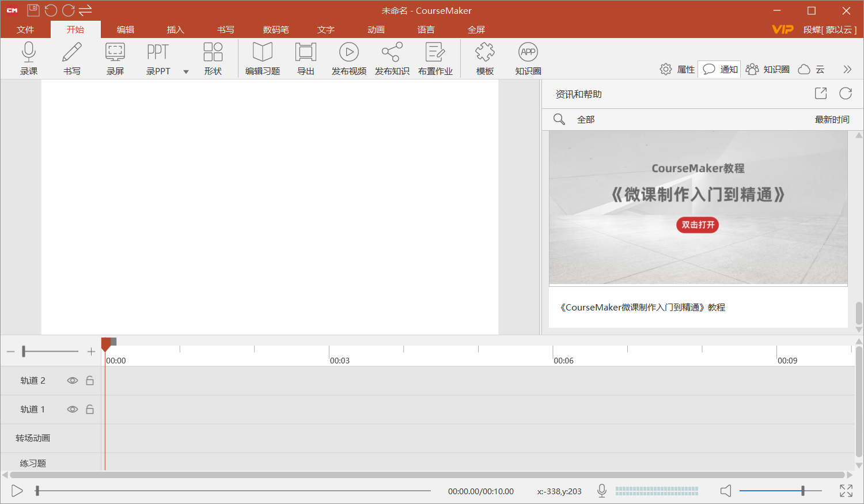Click the search magnifier icon
Viewport: 864px width, 504px height.
[559, 119]
